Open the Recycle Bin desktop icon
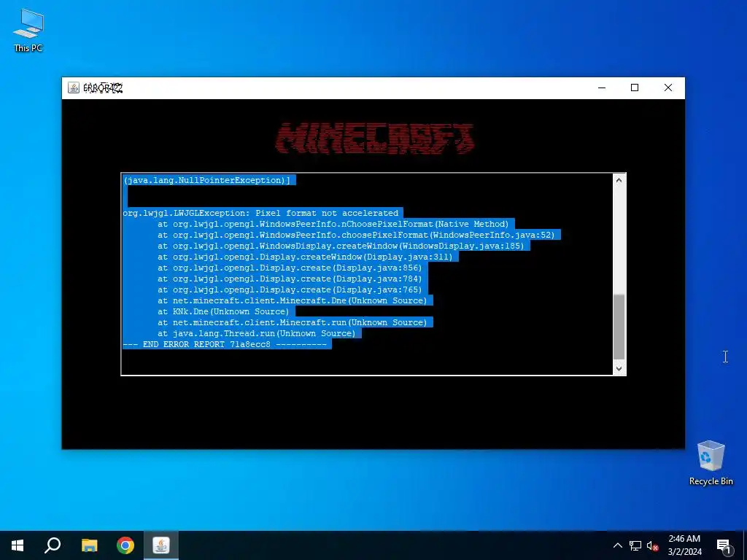Viewport: 747px width, 560px height. 711,462
